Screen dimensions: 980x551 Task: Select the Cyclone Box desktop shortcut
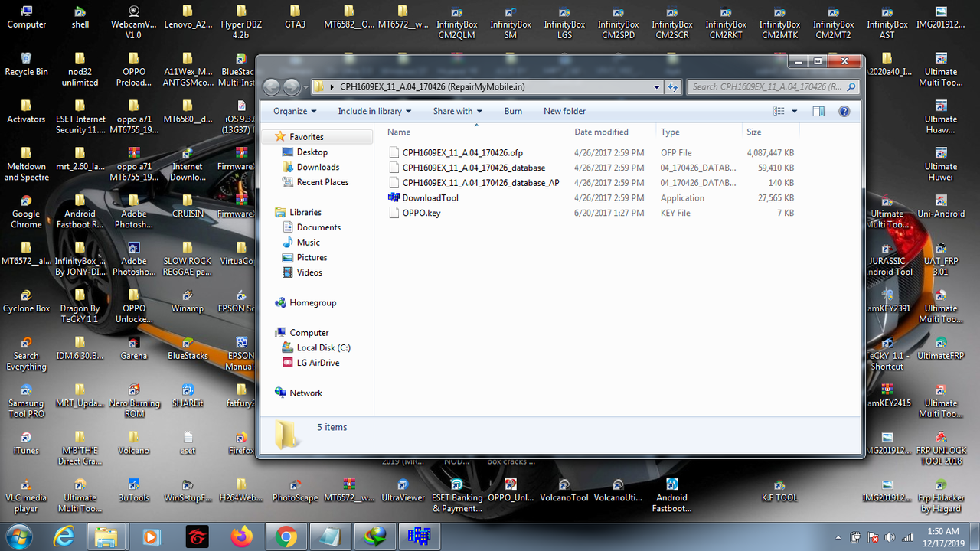coord(26,302)
